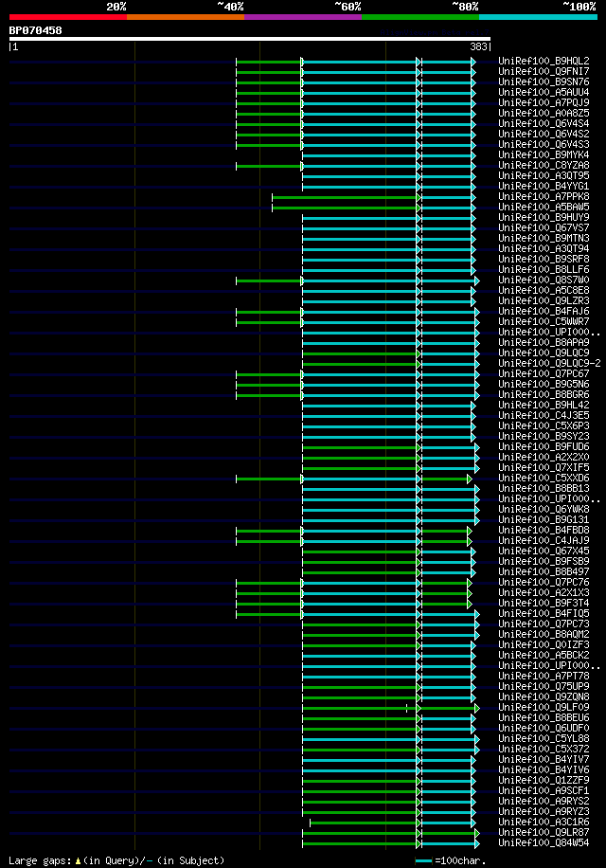Select the UniRef100_B4FBD8 label

pos(544,531)
